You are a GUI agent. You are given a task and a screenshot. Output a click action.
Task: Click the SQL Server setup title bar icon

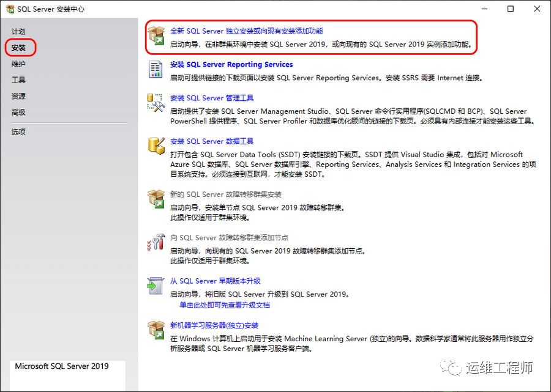click(x=10, y=9)
